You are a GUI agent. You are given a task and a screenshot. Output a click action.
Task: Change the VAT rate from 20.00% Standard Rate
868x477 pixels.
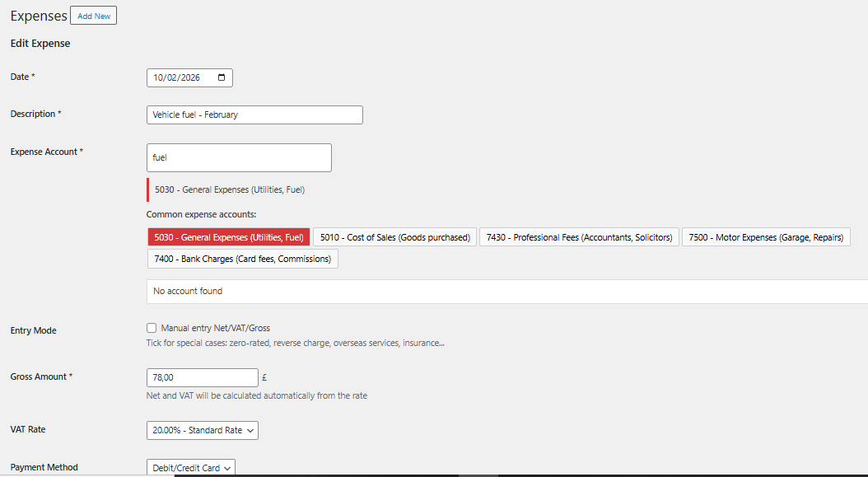pyautogui.click(x=202, y=430)
